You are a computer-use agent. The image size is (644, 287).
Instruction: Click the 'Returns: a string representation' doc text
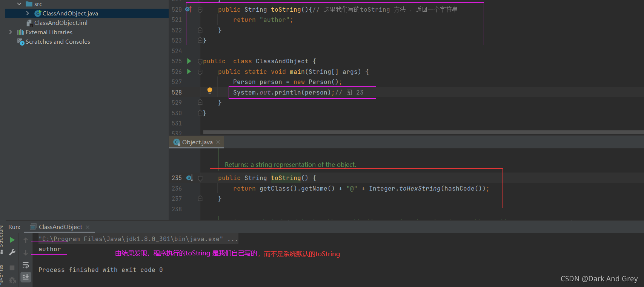(290, 165)
